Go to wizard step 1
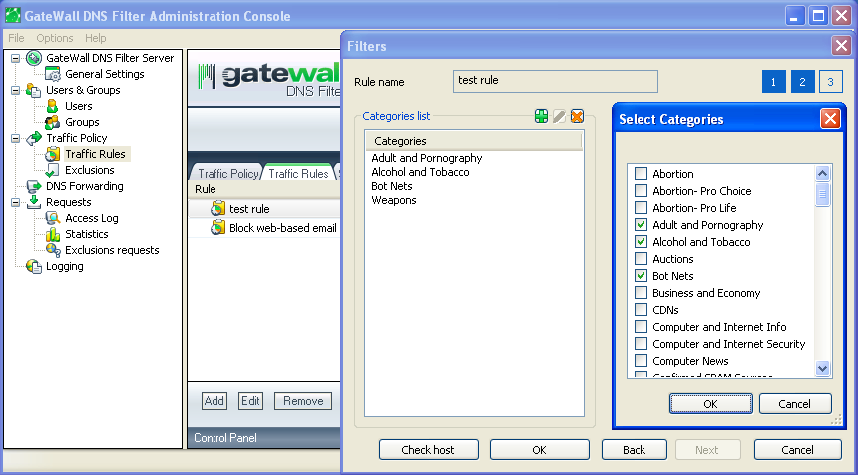 [773, 82]
